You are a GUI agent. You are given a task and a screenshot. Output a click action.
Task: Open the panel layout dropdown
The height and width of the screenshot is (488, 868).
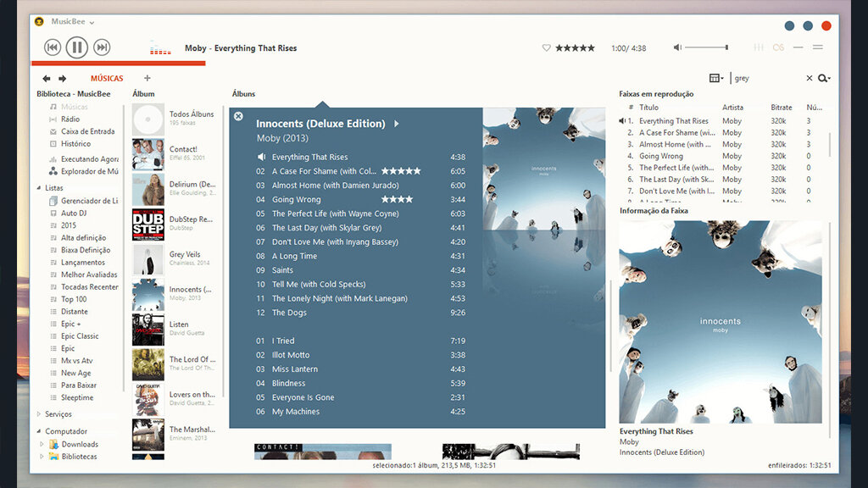(716, 78)
